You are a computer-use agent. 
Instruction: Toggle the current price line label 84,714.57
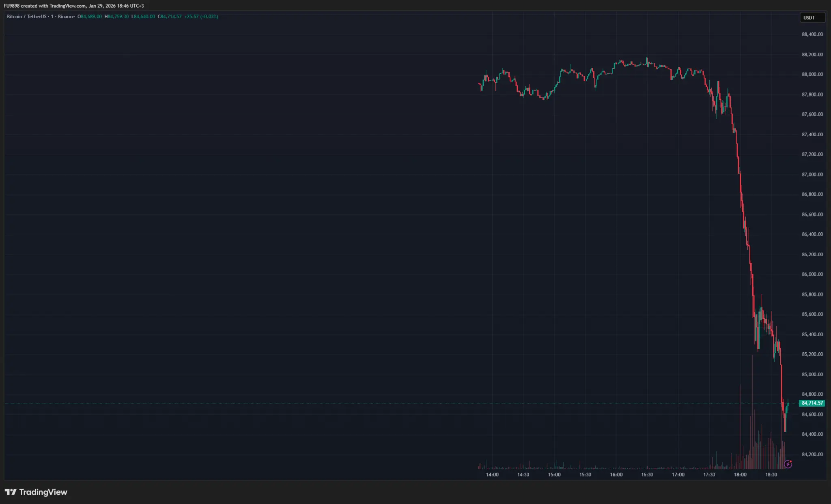coord(812,403)
